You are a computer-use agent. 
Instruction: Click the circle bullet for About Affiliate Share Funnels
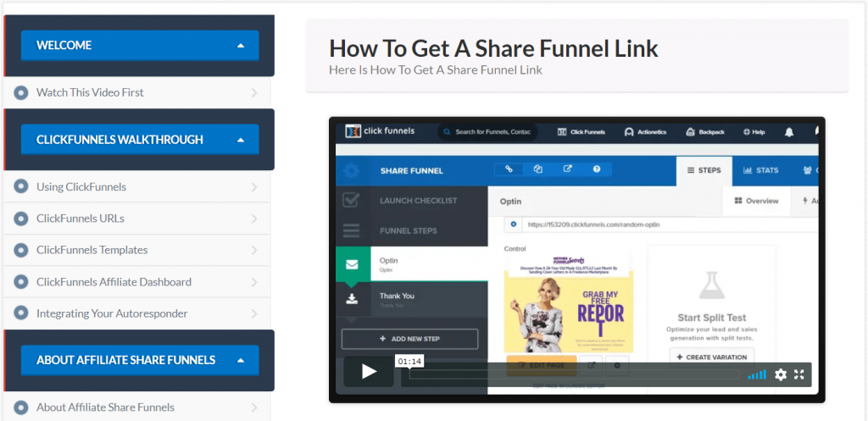click(x=21, y=407)
